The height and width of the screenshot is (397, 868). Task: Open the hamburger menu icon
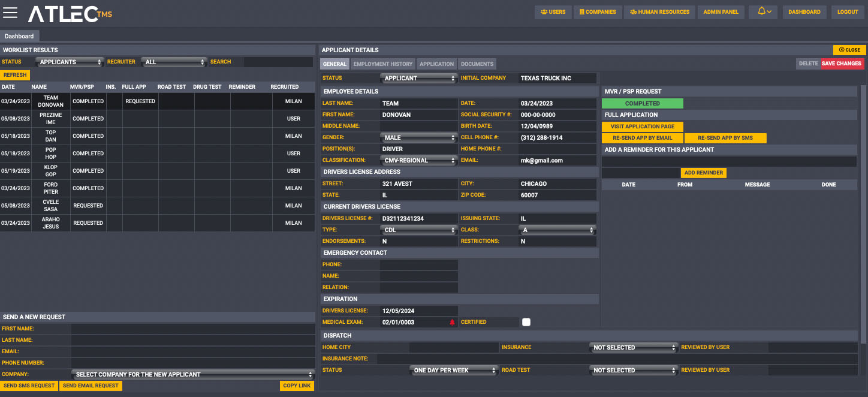click(10, 13)
